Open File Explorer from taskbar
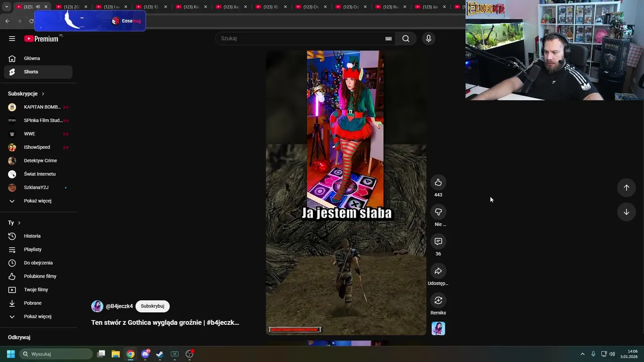 point(116,354)
